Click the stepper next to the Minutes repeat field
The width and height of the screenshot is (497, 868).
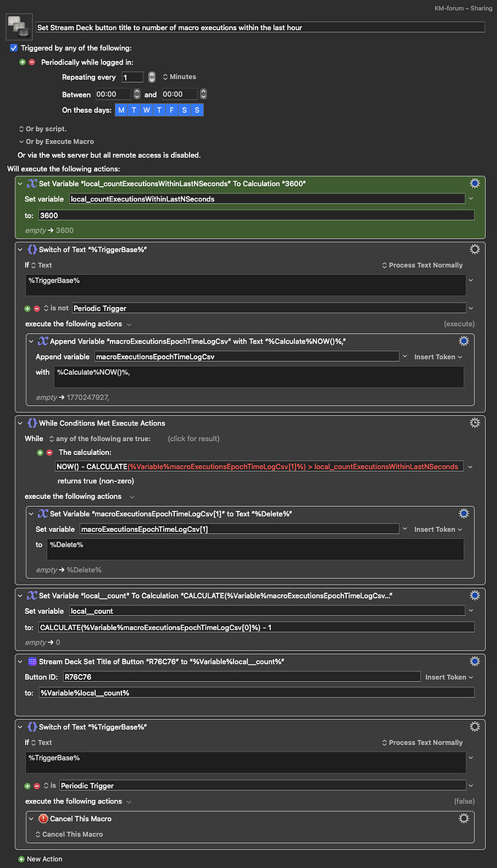click(x=151, y=77)
